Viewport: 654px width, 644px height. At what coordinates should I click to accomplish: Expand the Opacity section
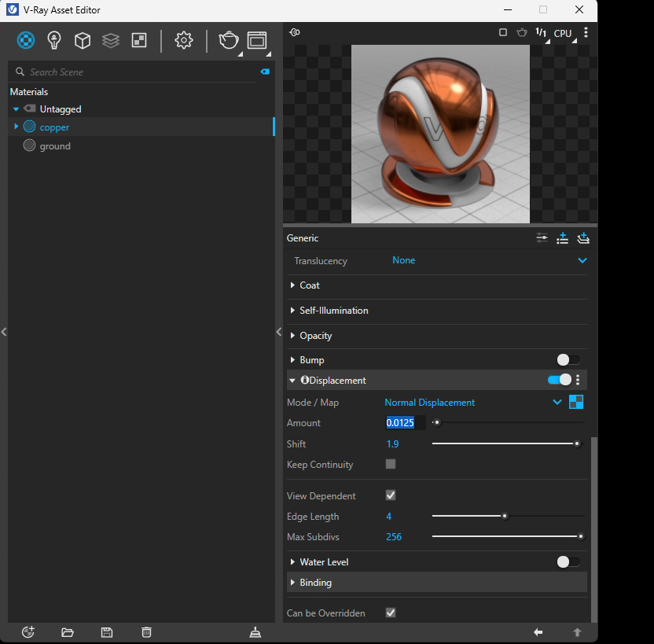(292, 335)
